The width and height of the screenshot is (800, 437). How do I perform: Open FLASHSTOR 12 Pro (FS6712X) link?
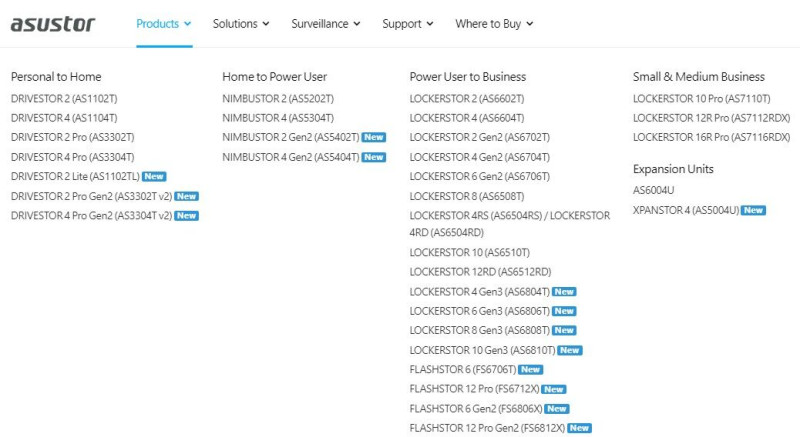[474, 389]
